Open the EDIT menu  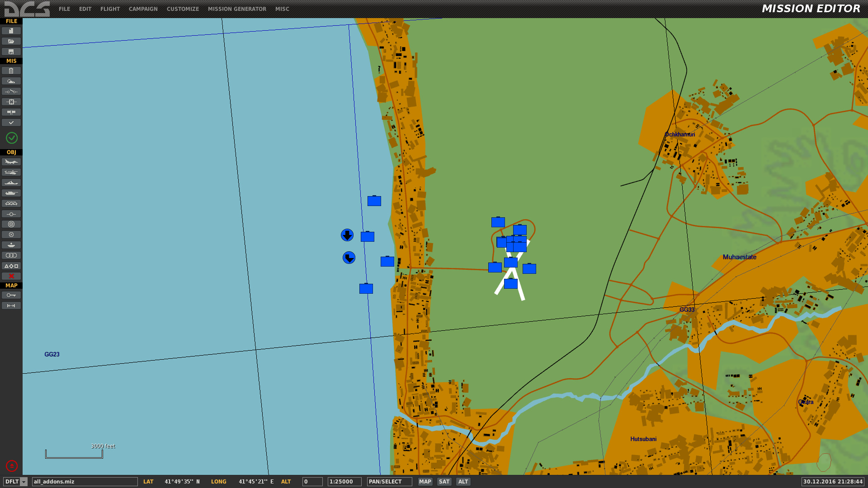pyautogui.click(x=85, y=9)
